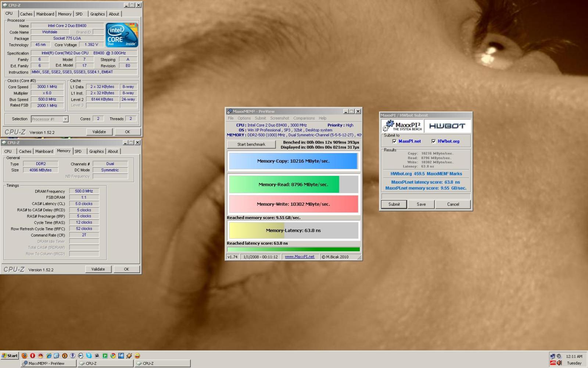Launch uTorrent from the quick launch bar

tap(105, 355)
